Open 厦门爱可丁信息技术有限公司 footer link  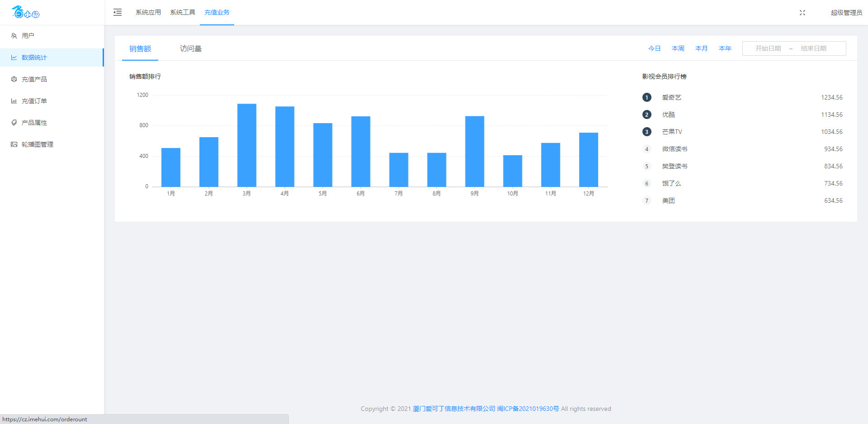pyautogui.click(x=454, y=409)
